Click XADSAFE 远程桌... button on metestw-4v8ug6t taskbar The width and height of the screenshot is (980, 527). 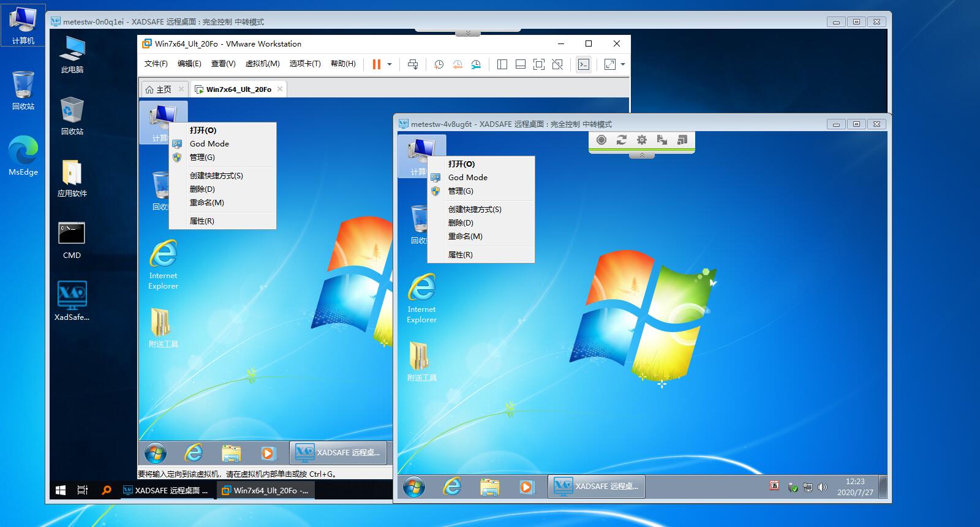coord(596,487)
